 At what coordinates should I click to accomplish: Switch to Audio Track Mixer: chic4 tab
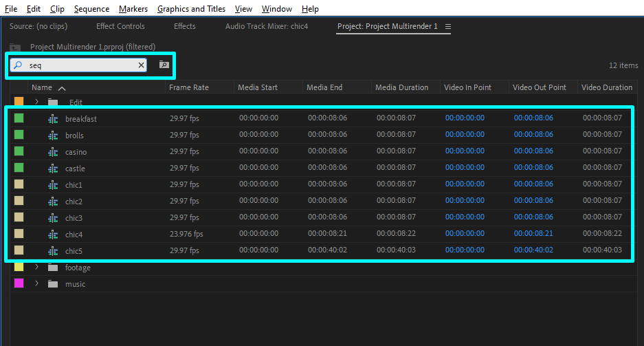(267, 26)
